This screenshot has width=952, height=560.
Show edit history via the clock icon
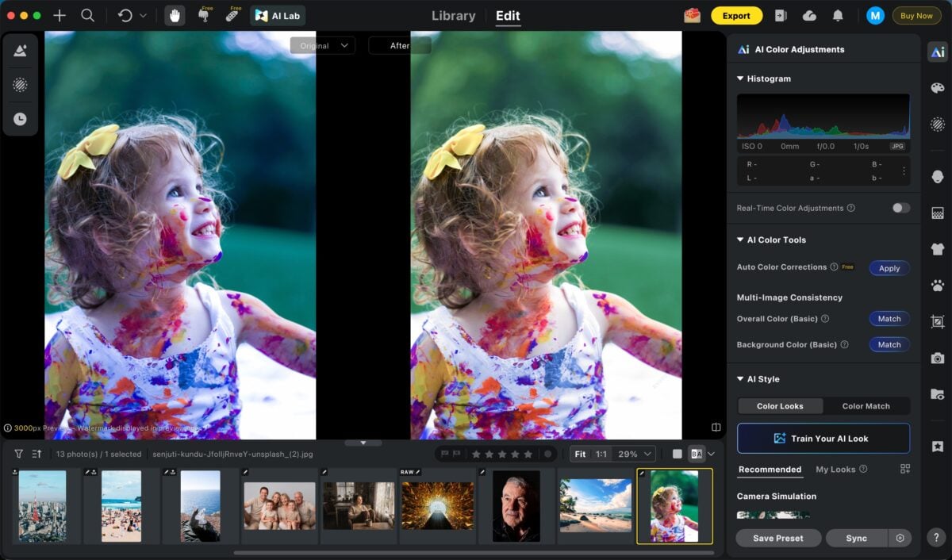21,119
